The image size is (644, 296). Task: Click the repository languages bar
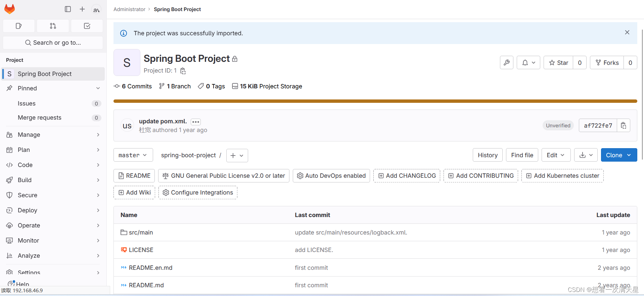coord(375,101)
